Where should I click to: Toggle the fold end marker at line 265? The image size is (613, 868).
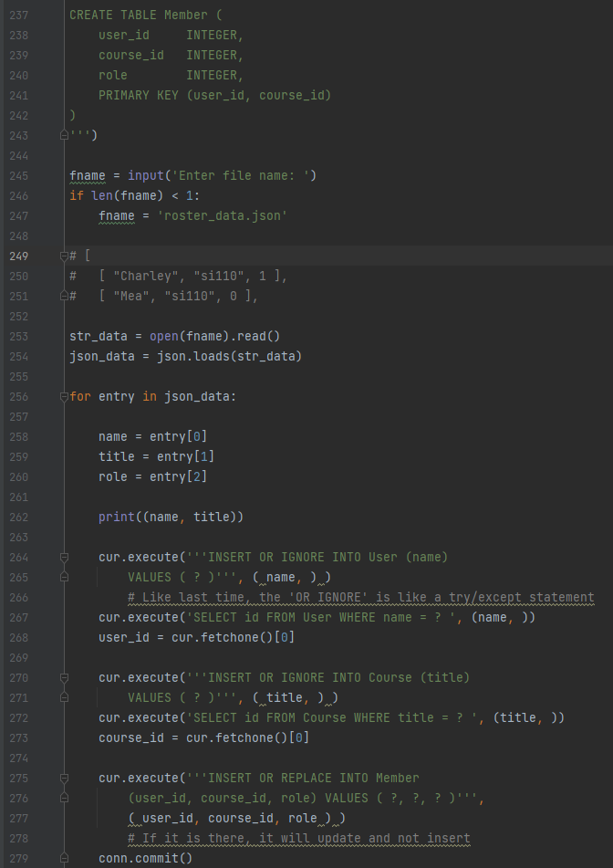(64, 577)
